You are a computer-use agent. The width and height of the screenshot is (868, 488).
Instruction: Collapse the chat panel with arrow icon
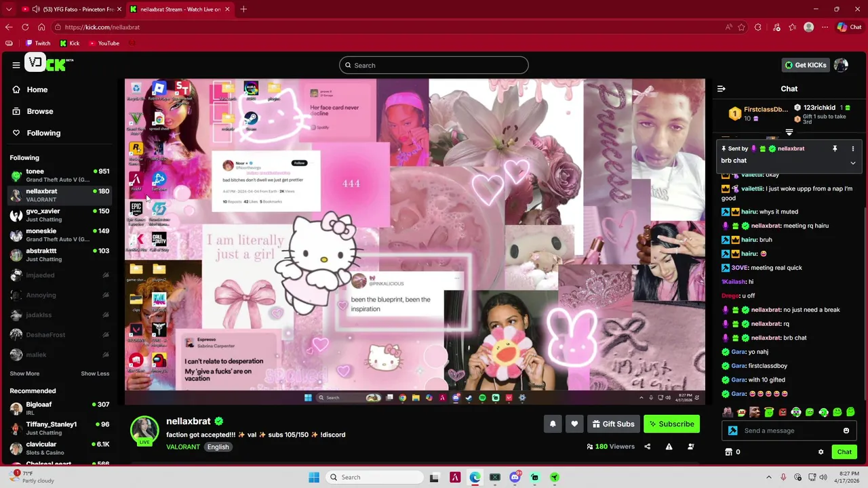(722, 89)
